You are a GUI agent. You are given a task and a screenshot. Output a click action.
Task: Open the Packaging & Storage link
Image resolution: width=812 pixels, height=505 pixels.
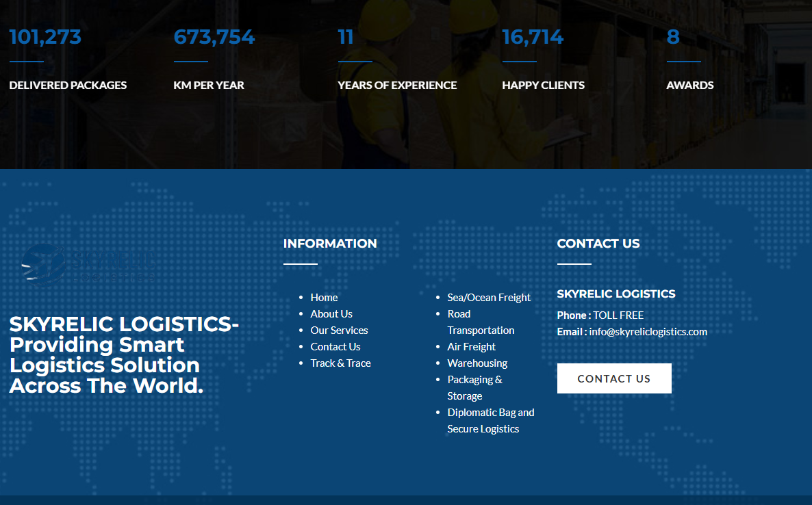[x=474, y=387]
